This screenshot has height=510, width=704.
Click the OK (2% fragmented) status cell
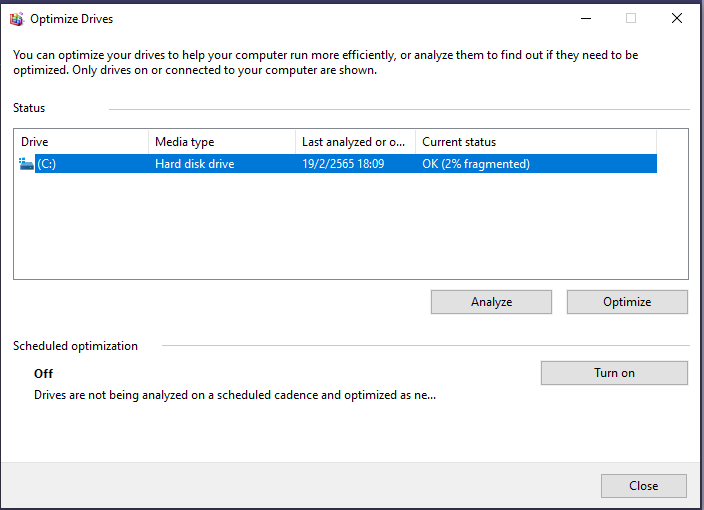point(476,164)
